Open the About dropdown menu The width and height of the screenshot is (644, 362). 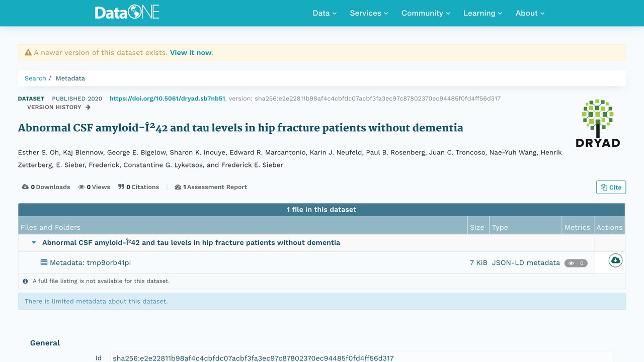[530, 13]
